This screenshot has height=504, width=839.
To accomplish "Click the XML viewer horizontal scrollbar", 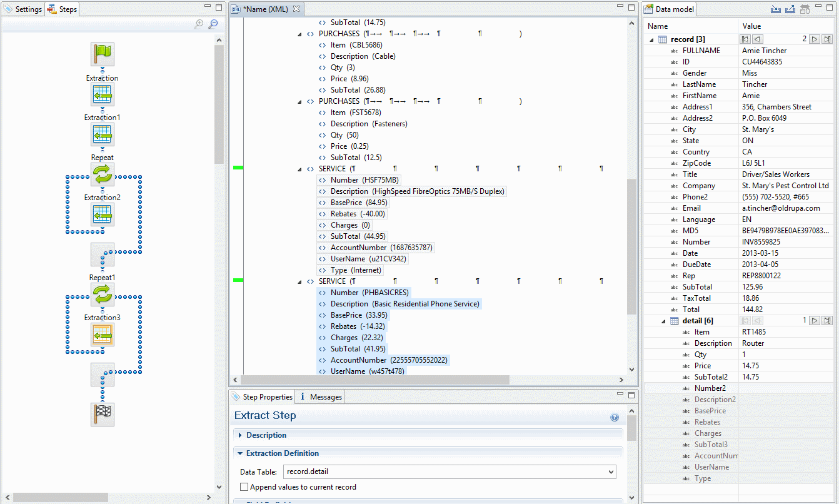I will point(425,380).
